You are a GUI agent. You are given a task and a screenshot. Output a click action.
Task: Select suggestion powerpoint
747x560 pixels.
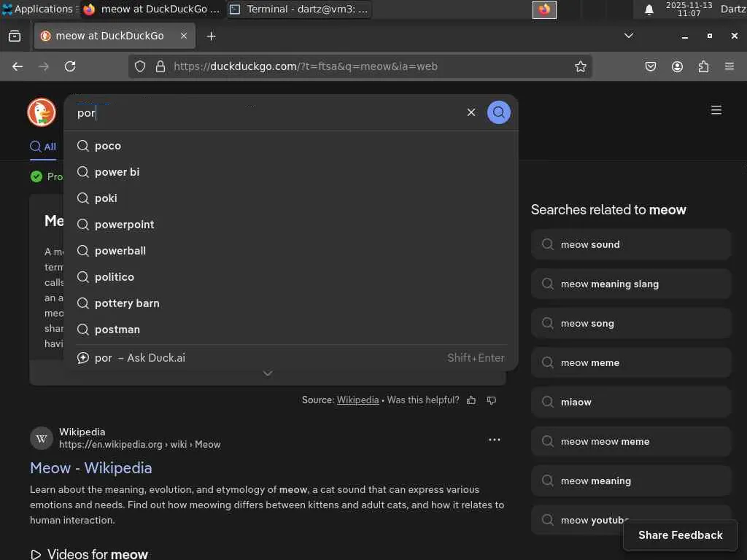pyautogui.click(x=290, y=225)
